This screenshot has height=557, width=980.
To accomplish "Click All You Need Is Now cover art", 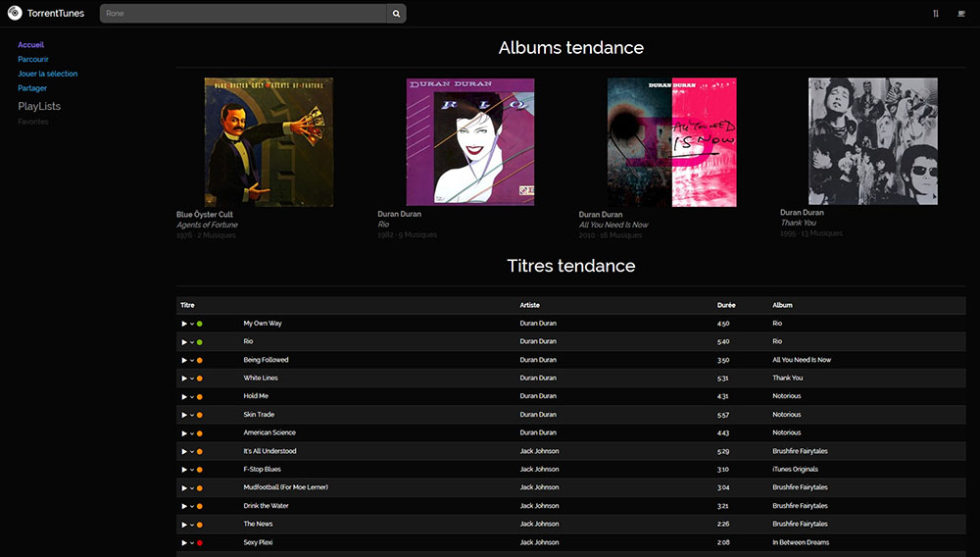I will pyautogui.click(x=672, y=142).
